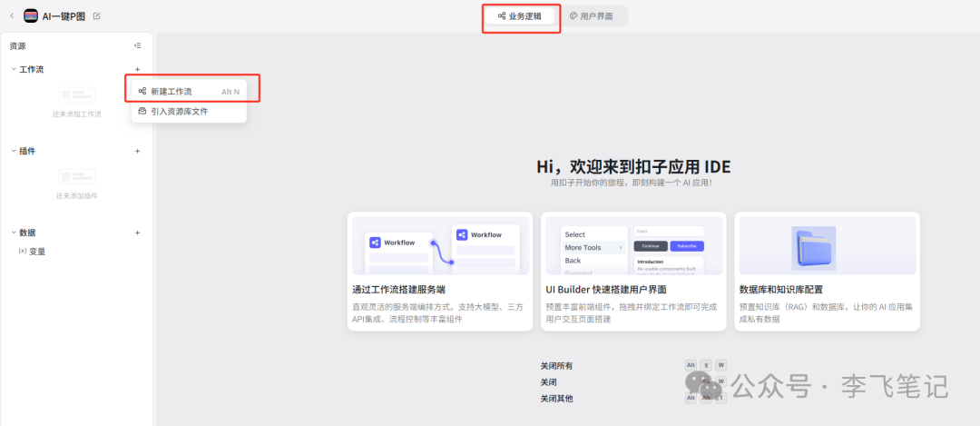Add a workflow via 工作流 plus icon

[x=138, y=69]
